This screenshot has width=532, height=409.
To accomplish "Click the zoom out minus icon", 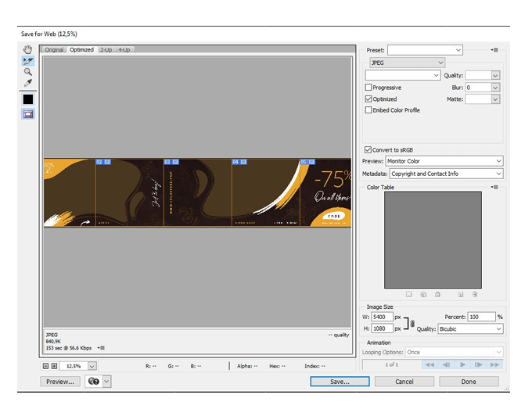I will [46, 366].
